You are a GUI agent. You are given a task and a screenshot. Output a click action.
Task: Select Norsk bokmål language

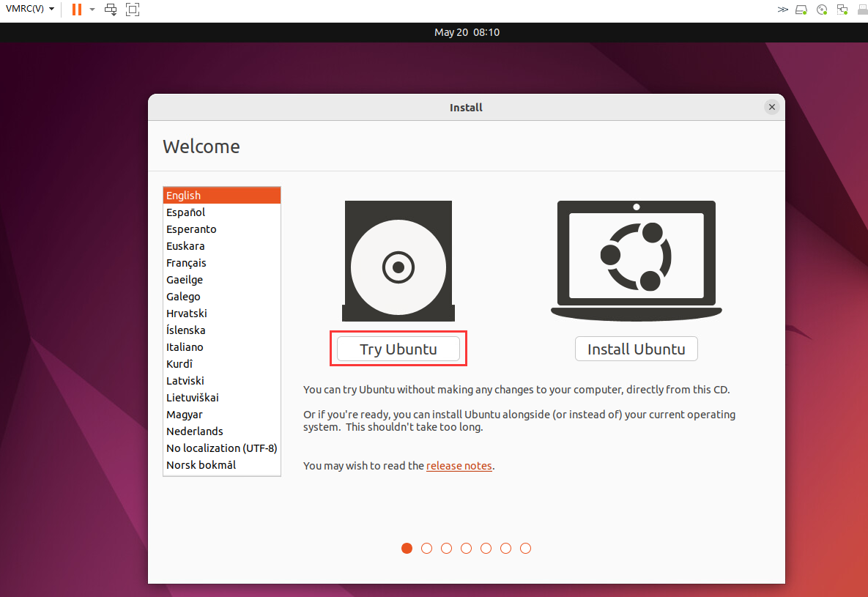[x=222, y=465]
